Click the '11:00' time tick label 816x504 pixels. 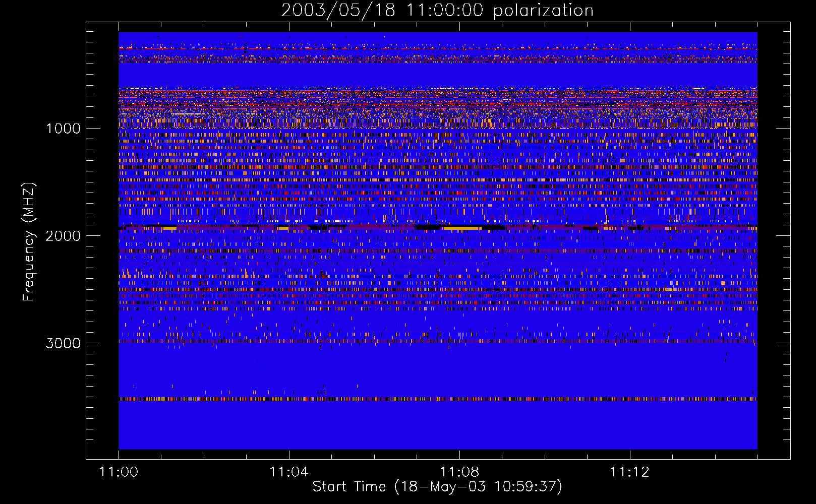pyautogui.click(x=119, y=472)
